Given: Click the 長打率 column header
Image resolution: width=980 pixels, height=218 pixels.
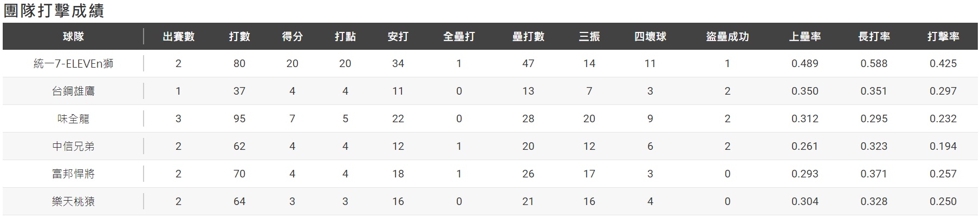Looking at the screenshot, I should 874,37.
